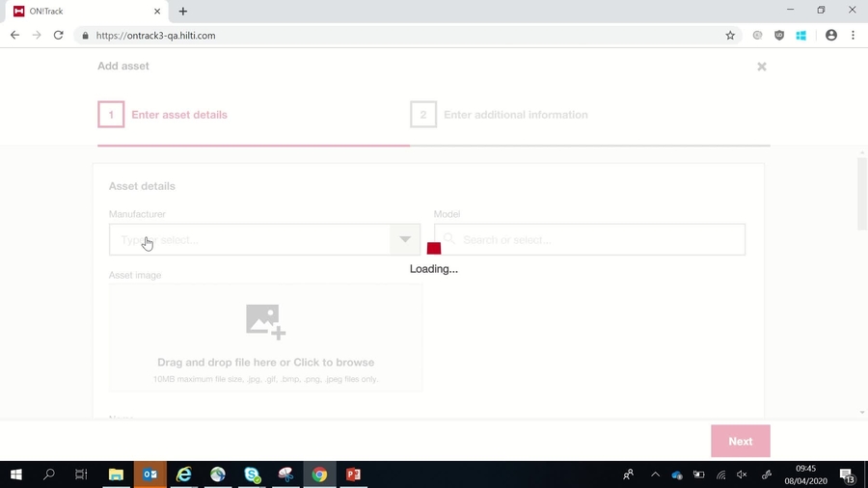Viewport: 868px width, 488px height.
Task: Close the ON!Track tab
Action: [x=157, y=11]
